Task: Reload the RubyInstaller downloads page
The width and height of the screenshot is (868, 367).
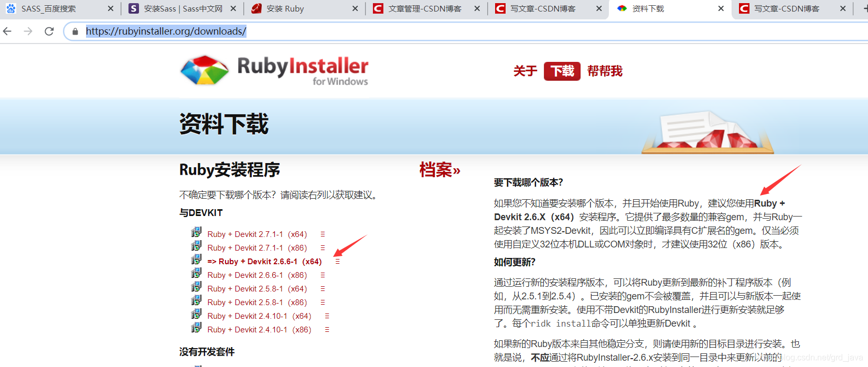Action: coord(49,31)
